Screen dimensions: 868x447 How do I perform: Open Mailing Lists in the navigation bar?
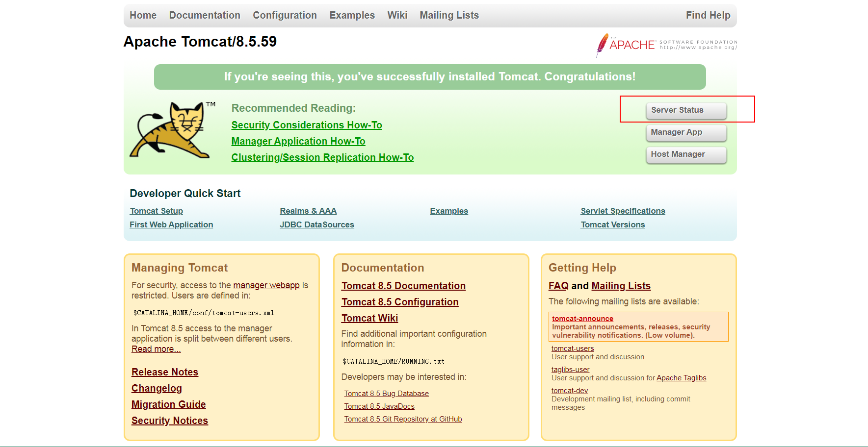(x=449, y=15)
